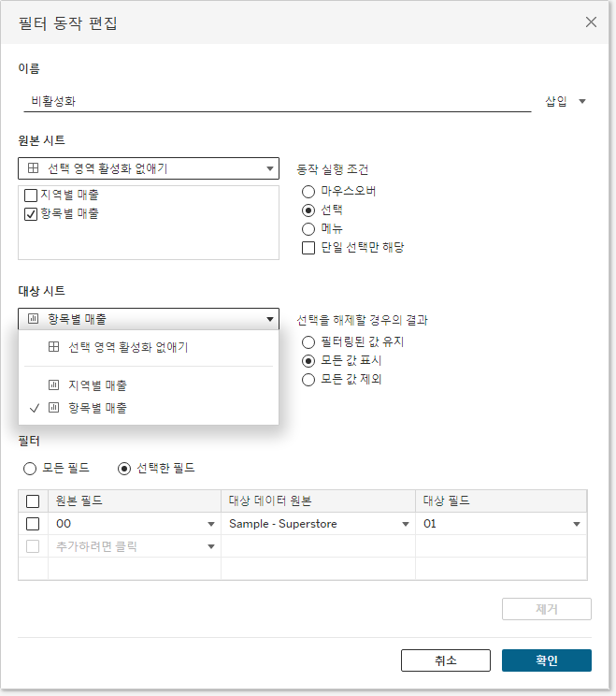The width and height of the screenshot is (616, 696).
Task: Click dashboard grid icon beside 선택 영역 활성화 없애기 menu entry
Action: [x=53, y=347]
